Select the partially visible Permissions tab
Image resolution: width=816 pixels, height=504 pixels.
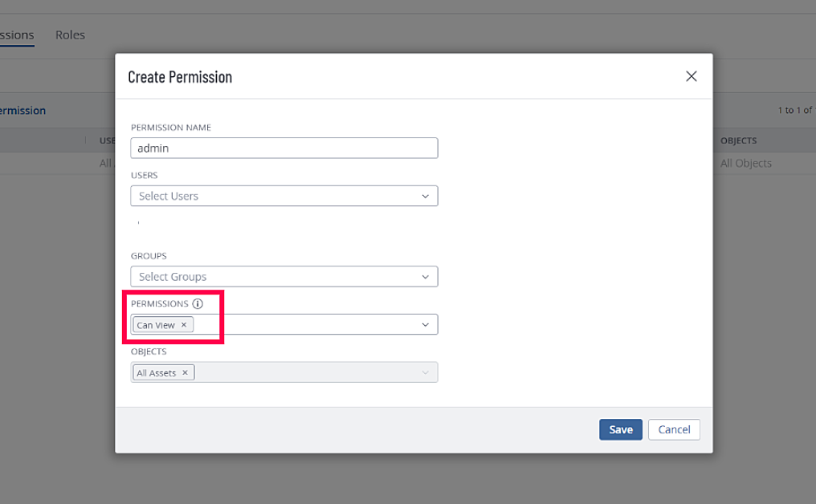17,35
